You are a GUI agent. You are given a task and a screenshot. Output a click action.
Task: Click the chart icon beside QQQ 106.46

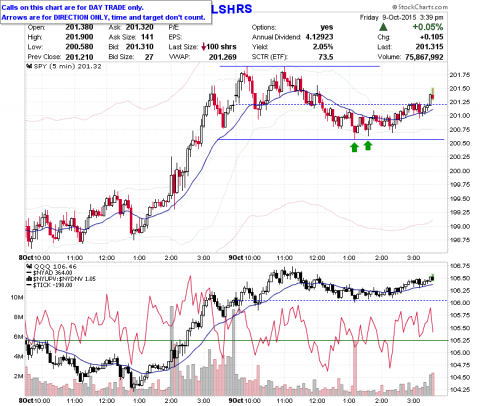point(29,266)
